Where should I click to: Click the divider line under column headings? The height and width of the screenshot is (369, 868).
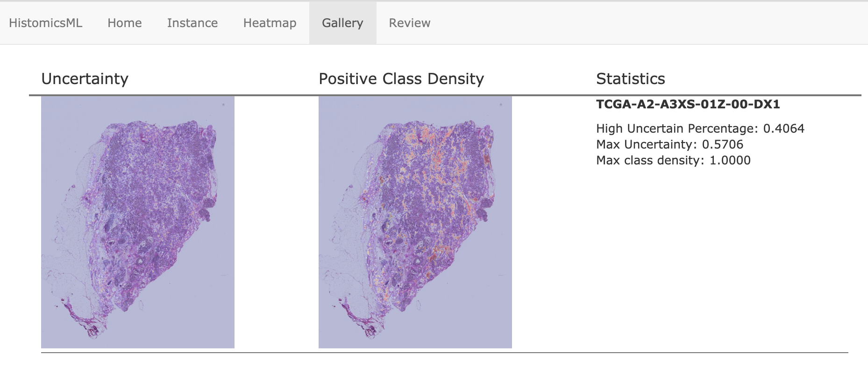pos(445,95)
